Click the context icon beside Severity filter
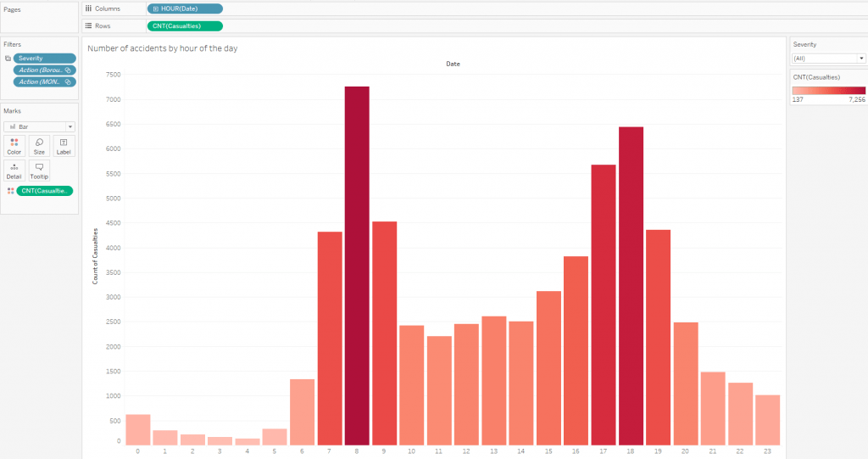 point(8,59)
